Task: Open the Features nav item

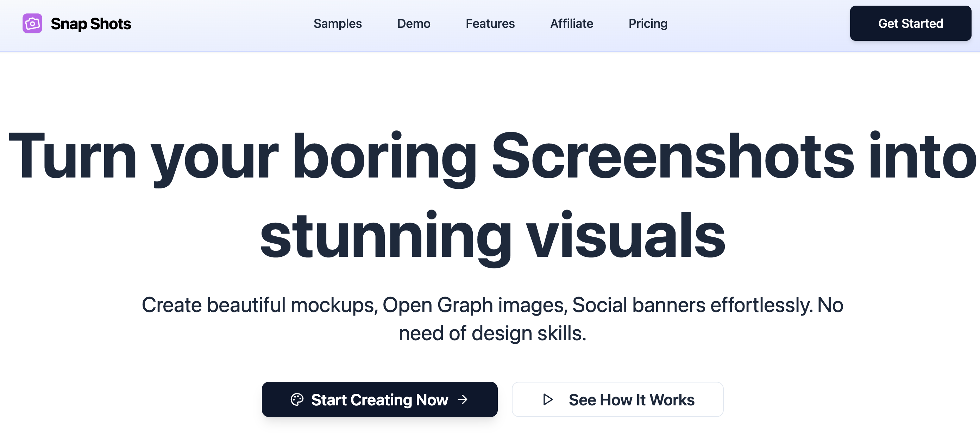Action: (x=490, y=24)
